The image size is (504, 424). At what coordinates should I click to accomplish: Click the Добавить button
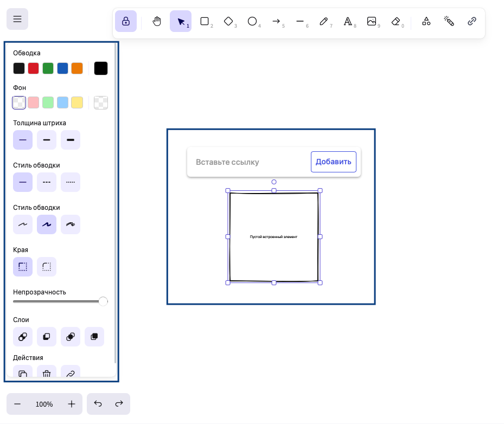coord(333,162)
